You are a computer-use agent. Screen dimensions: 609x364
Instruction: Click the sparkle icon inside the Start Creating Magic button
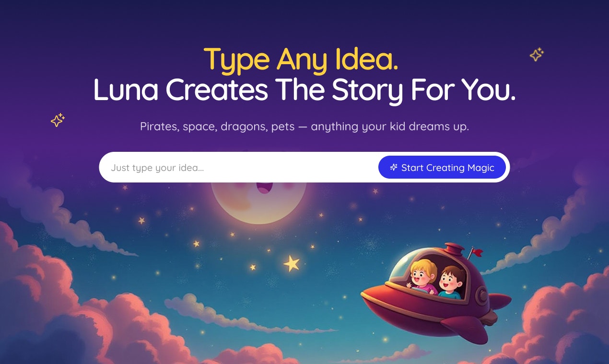394,168
